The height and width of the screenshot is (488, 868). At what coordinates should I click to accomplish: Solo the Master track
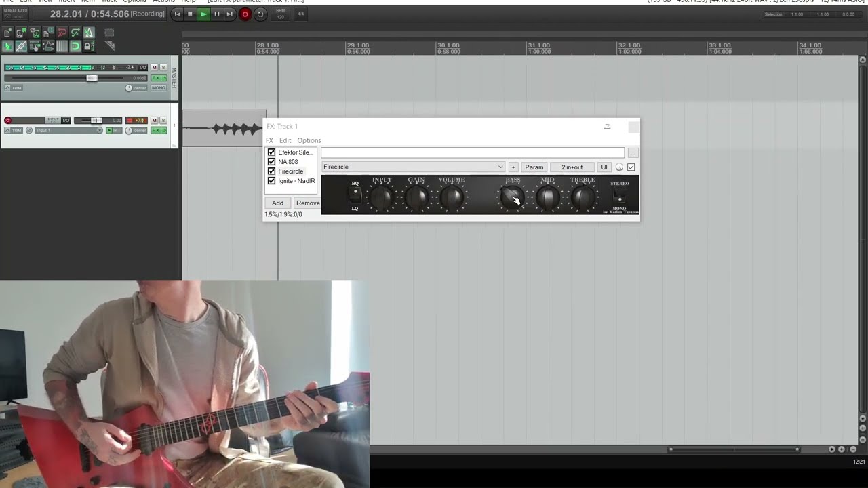[x=163, y=67]
